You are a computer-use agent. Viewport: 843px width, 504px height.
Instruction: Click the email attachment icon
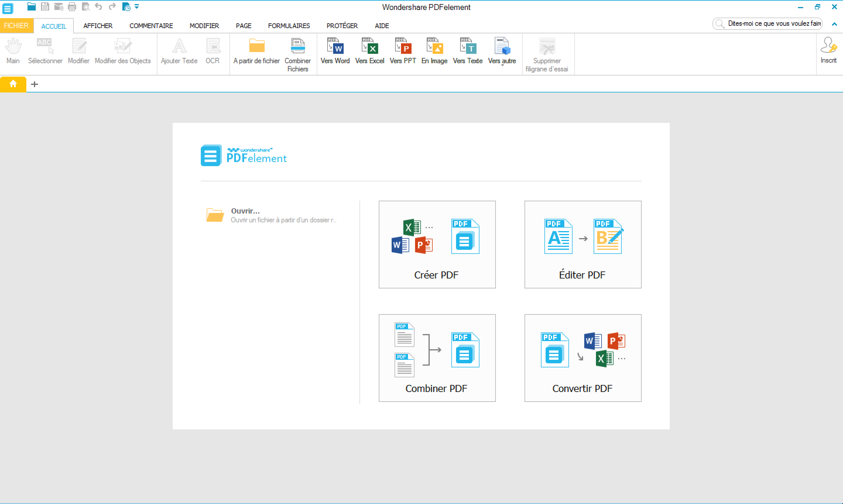pos(59,6)
